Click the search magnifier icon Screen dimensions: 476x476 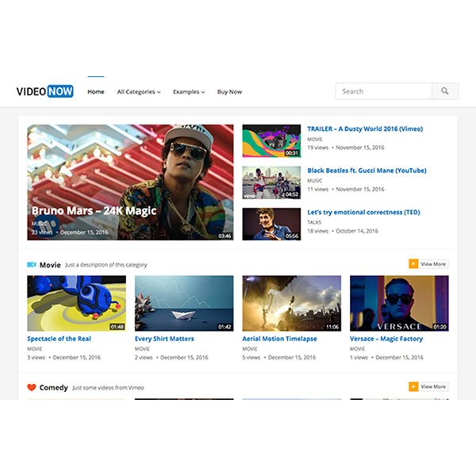pyautogui.click(x=445, y=91)
